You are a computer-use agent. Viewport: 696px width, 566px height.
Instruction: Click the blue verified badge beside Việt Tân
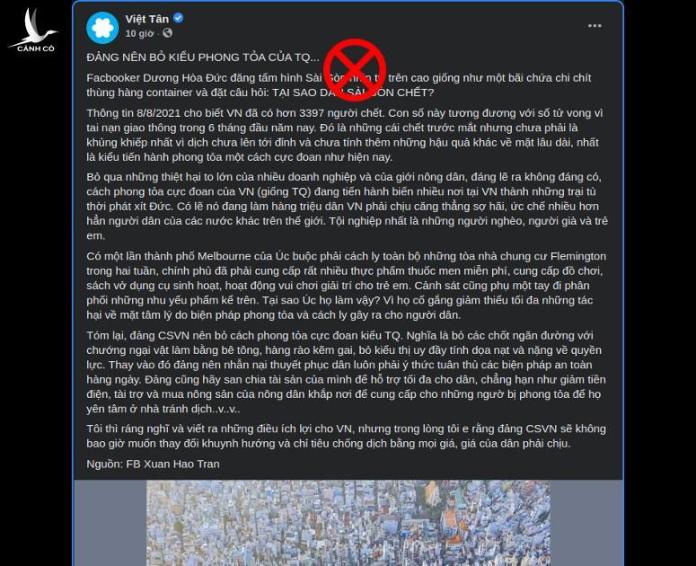pos(178,18)
